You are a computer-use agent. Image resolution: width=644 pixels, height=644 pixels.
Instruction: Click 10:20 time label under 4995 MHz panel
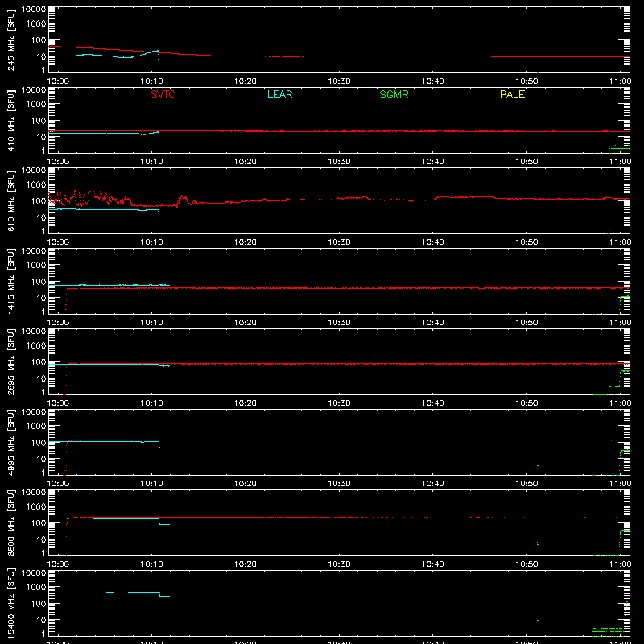point(246,484)
